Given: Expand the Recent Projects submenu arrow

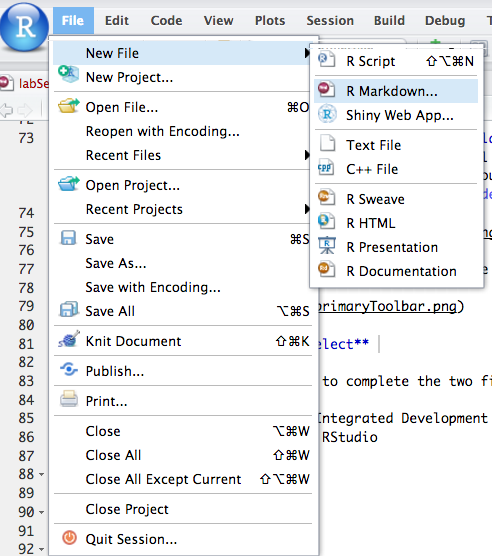Looking at the screenshot, I should [x=307, y=209].
